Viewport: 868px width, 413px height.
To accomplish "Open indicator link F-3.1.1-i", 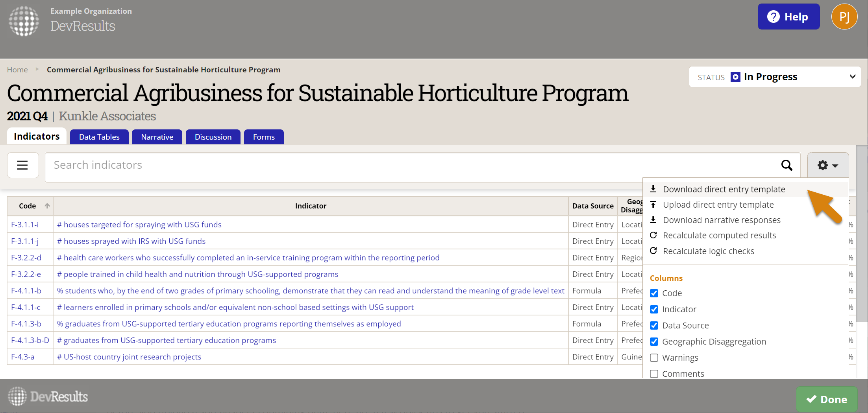I will (x=25, y=225).
